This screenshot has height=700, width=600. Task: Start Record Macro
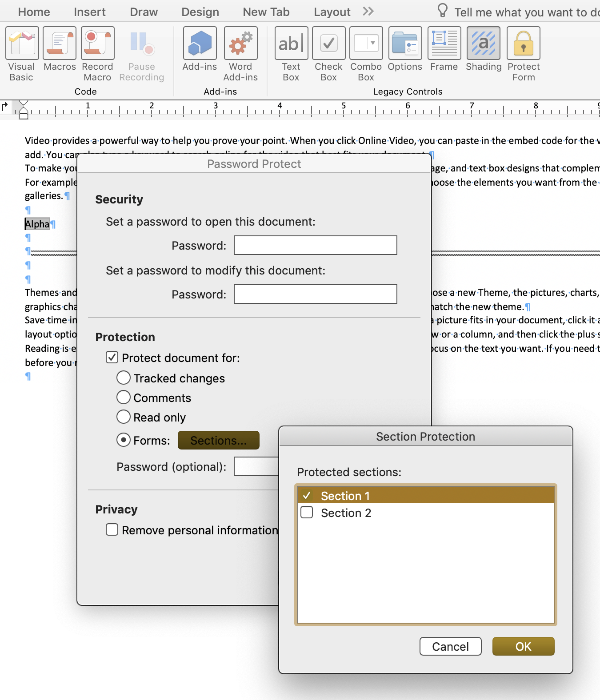pos(97,43)
